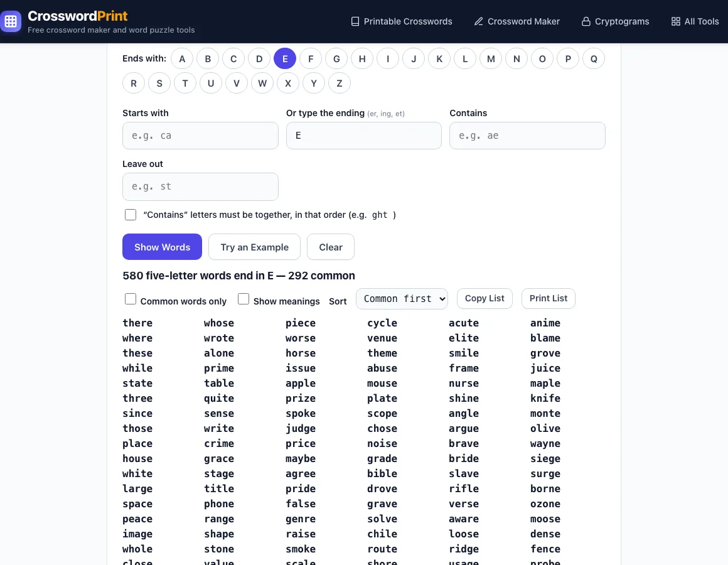Image resolution: width=728 pixels, height=565 pixels.
Task: Click the word "phone" in the list
Action: pyautogui.click(x=218, y=503)
